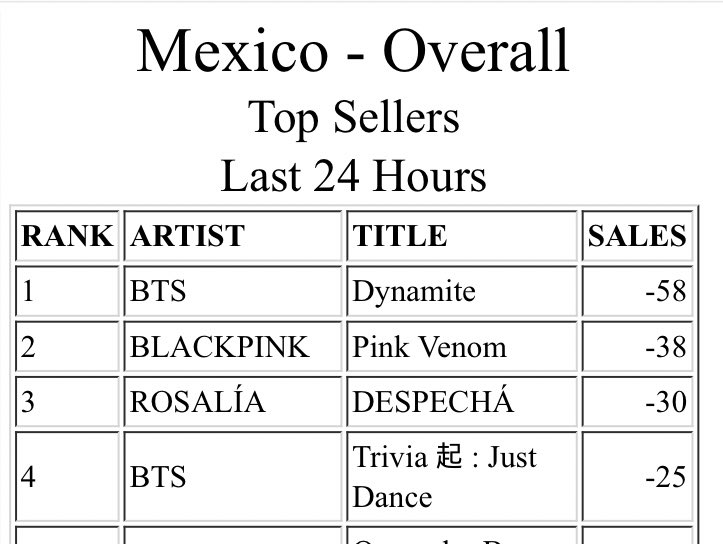Select the DESPECHÁ title cell
This screenshot has height=544, width=723.
pos(462,402)
